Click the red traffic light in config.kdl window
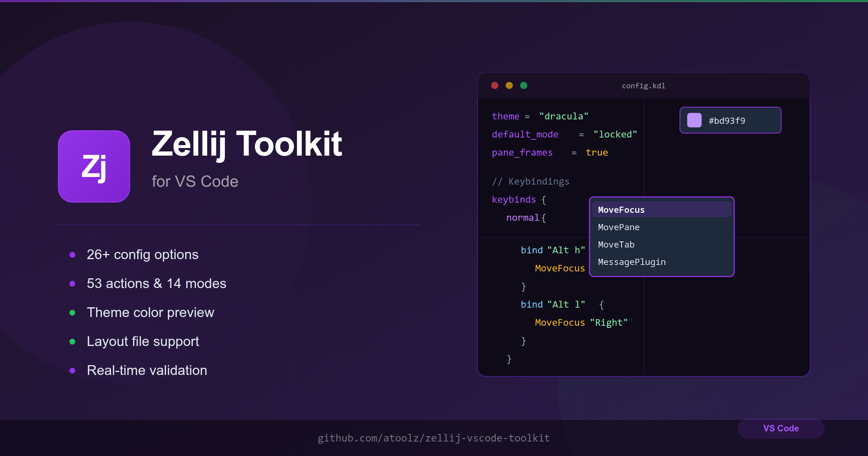868x456 pixels. coord(494,85)
